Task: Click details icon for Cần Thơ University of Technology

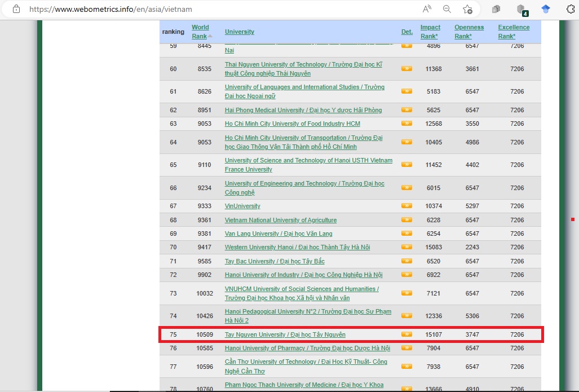Action: tap(406, 367)
